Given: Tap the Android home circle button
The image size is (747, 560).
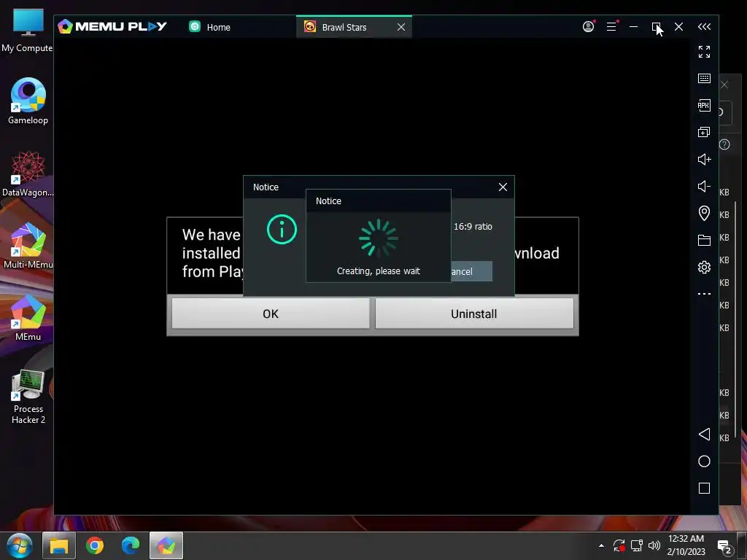Looking at the screenshot, I should [704, 461].
